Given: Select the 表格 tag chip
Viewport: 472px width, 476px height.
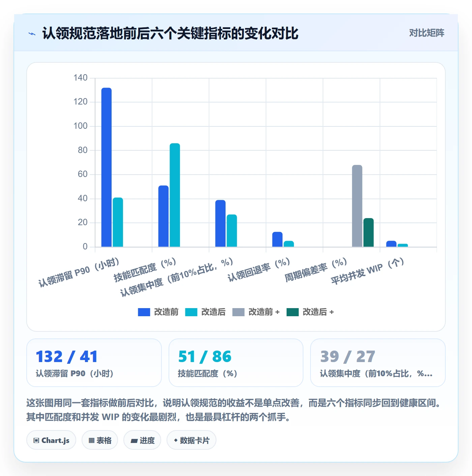Looking at the screenshot, I should [x=100, y=440].
